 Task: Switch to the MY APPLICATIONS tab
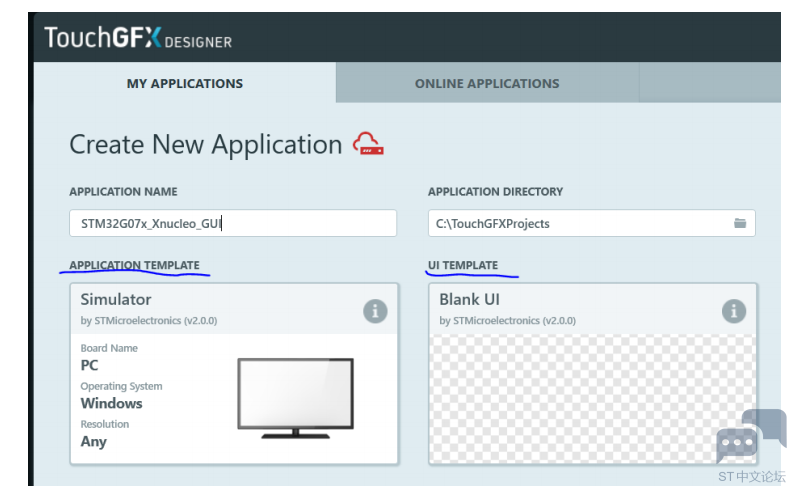coord(185,83)
